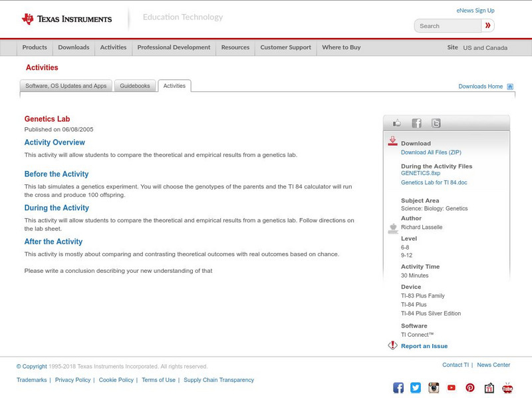532x398 pixels.
Task: Click TI's Pinterest icon in the footer
Action: [x=470, y=387]
